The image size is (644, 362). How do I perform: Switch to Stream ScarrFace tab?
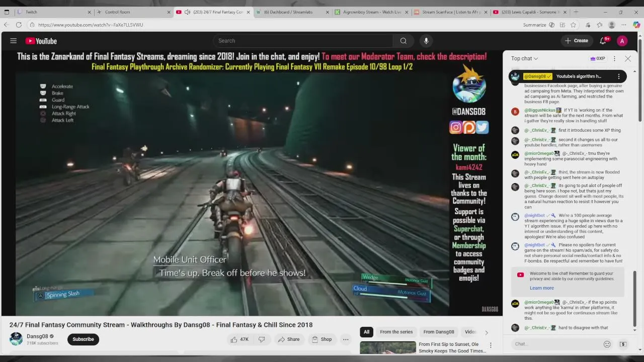click(451, 12)
